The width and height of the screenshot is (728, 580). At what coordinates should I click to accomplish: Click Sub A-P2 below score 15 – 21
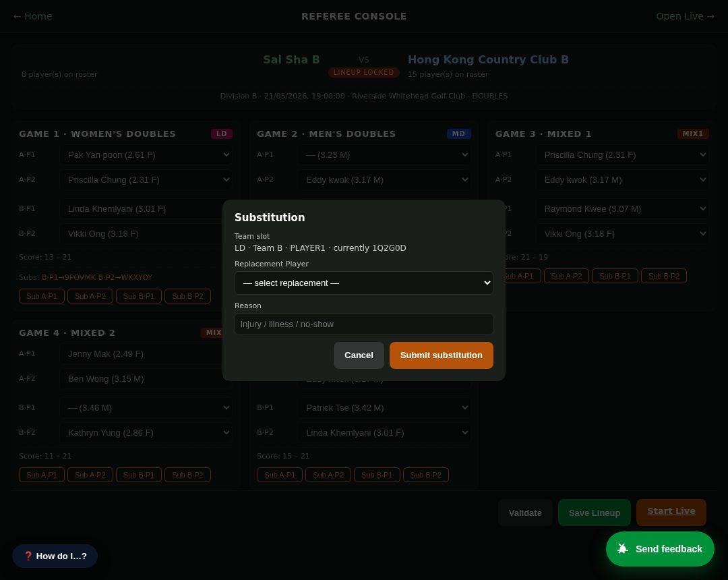(328, 475)
